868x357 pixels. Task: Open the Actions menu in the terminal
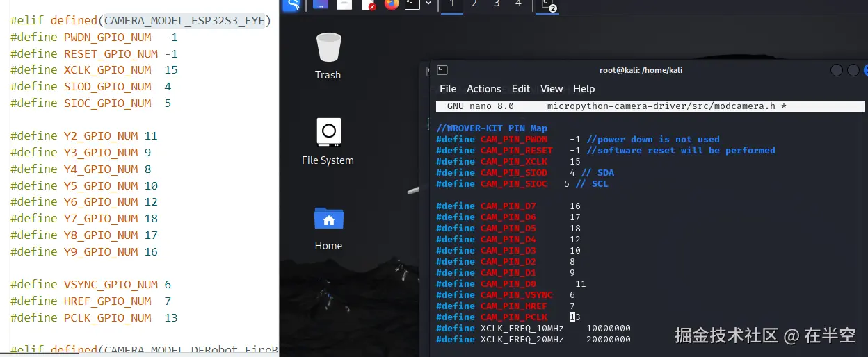pos(483,89)
